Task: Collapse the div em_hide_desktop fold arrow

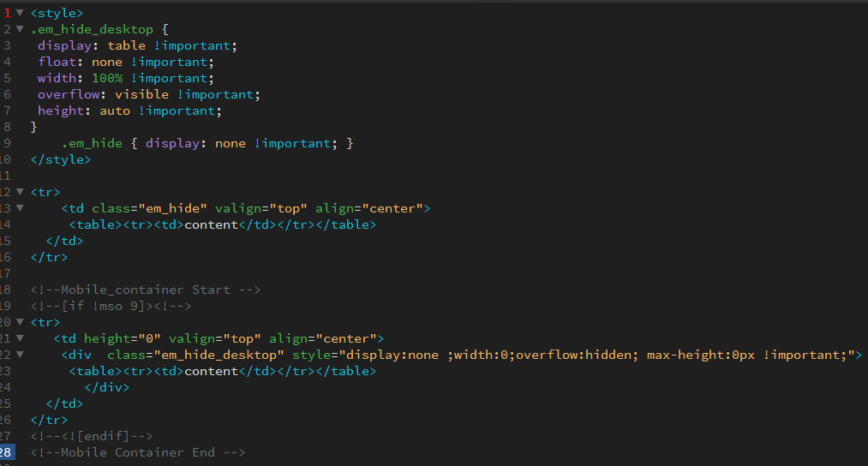Action: [x=20, y=354]
